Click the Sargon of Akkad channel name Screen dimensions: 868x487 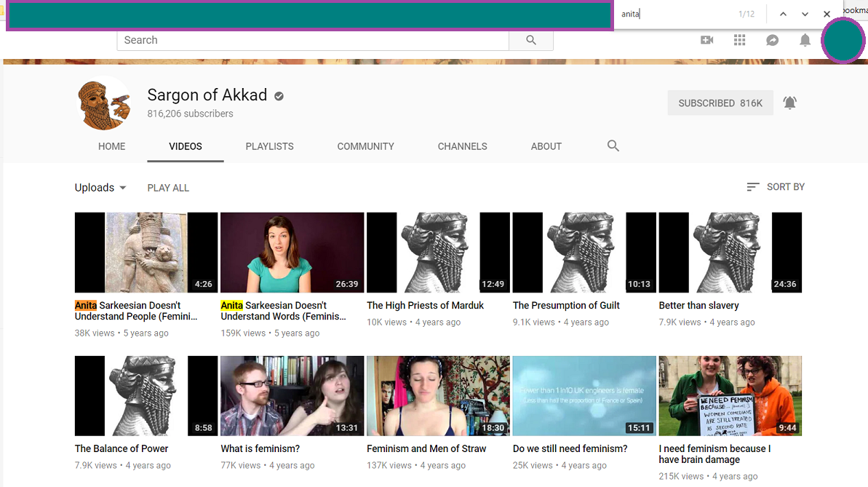click(207, 95)
